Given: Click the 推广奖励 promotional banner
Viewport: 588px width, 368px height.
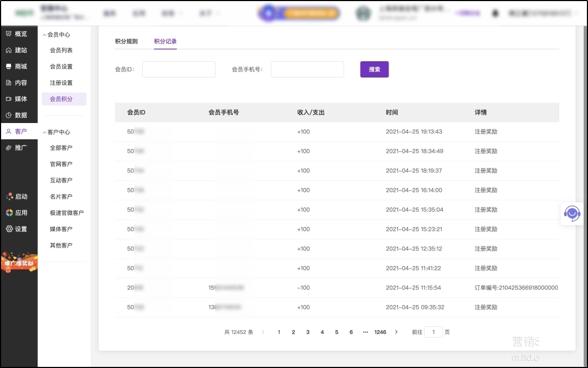Looking at the screenshot, I should [19, 263].
